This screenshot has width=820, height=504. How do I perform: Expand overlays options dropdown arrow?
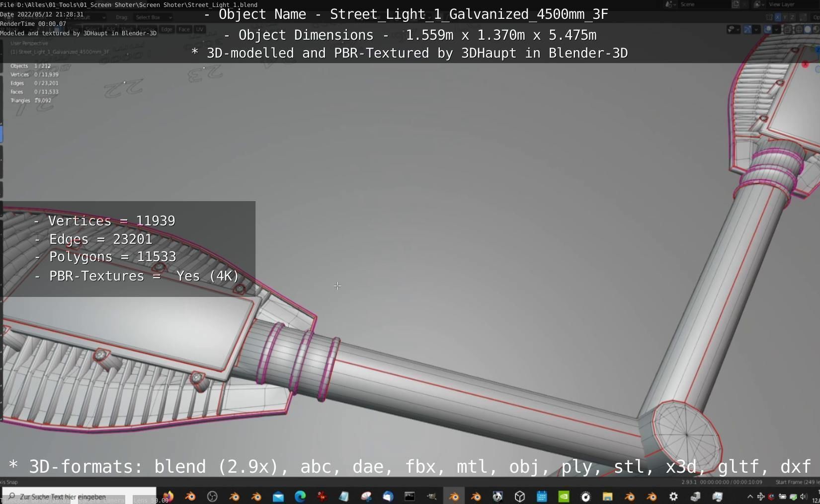click(x=776, y=29)
